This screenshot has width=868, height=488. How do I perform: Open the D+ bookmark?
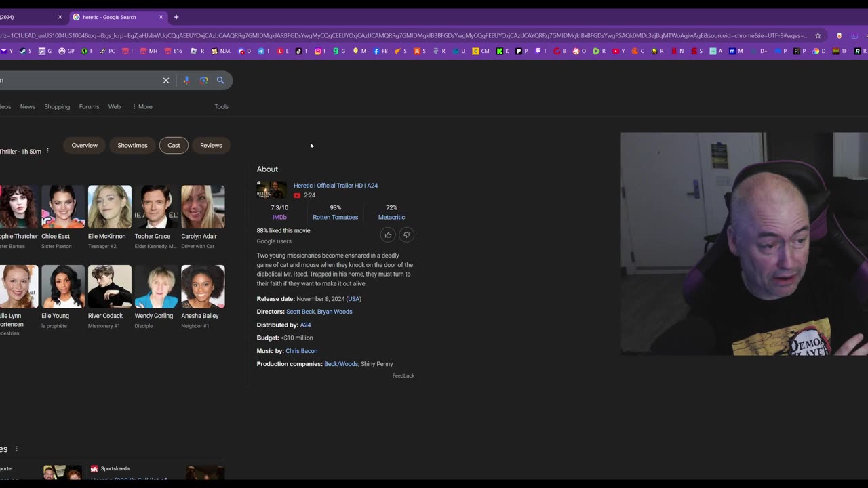click(x=759, y=51)
